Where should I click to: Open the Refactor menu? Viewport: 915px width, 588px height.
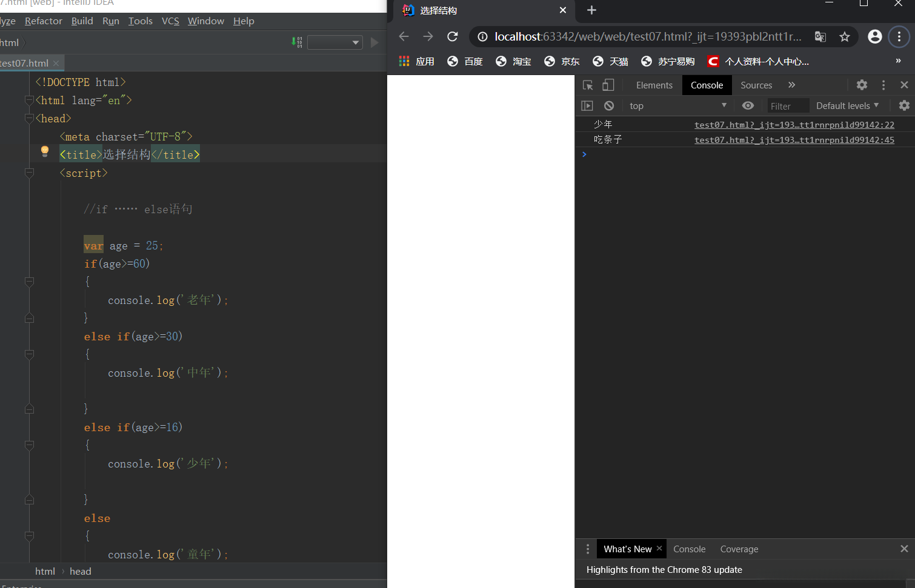[43, 21]
